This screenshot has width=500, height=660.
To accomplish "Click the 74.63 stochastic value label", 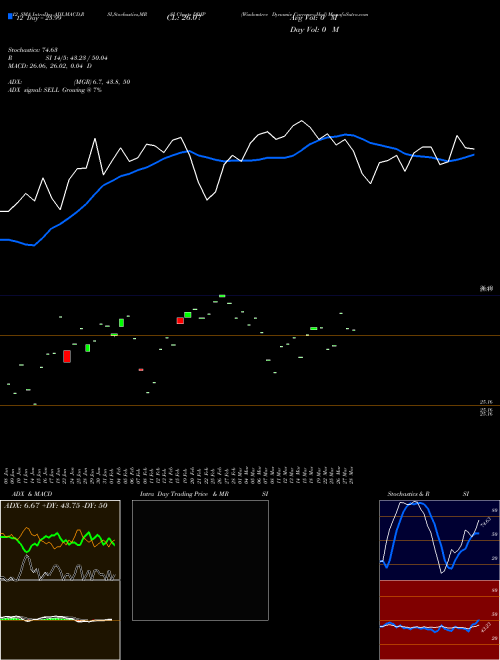I will 485,522.
